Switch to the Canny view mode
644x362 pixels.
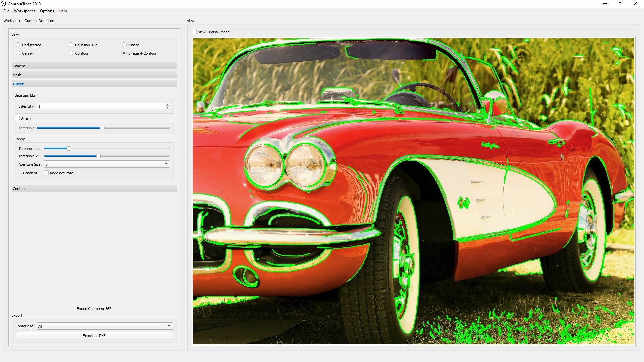(x=18, y=53)
